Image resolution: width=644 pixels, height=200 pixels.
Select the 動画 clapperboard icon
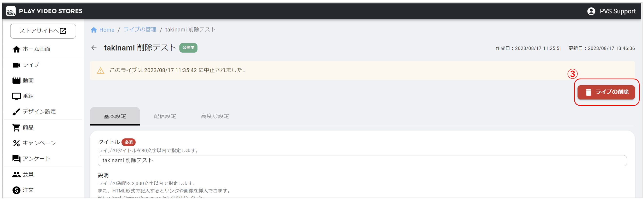[16, 80]
